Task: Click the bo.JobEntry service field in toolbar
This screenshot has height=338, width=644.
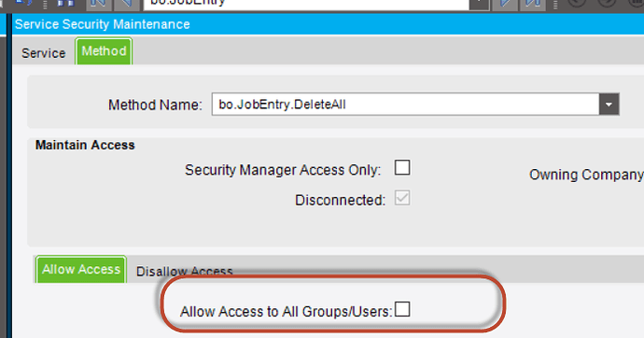Action: pos(306,4)
